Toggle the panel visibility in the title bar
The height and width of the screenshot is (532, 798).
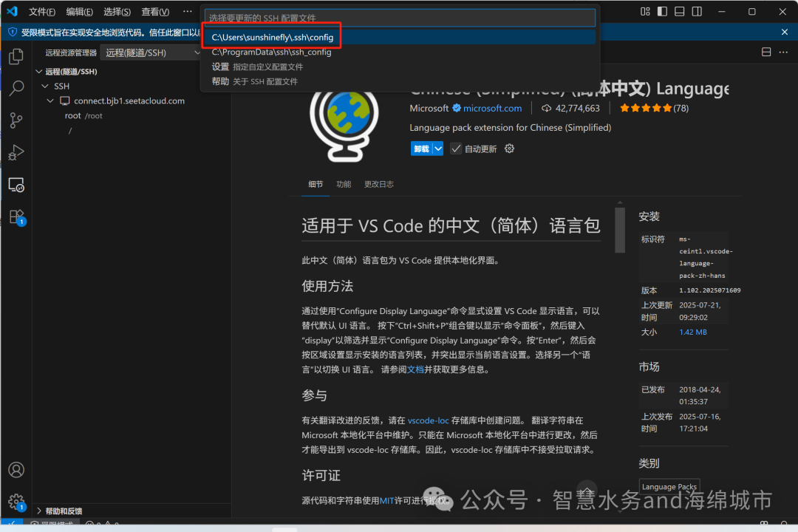coord(678,11)
